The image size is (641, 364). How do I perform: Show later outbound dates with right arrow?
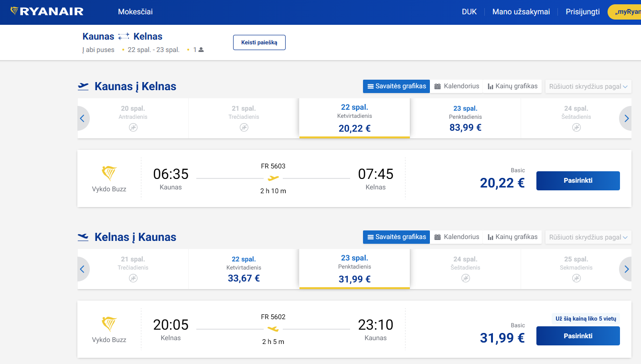pos(626,118)
